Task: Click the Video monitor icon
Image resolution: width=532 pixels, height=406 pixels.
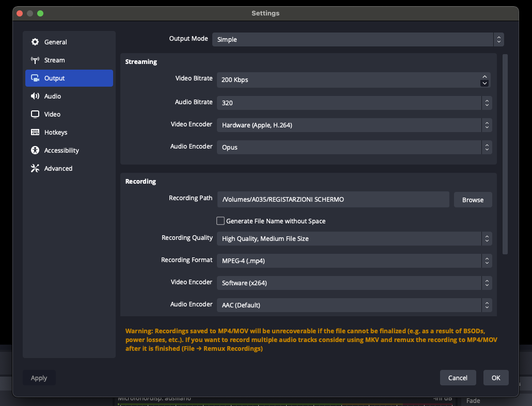Action: pos(35,115)
